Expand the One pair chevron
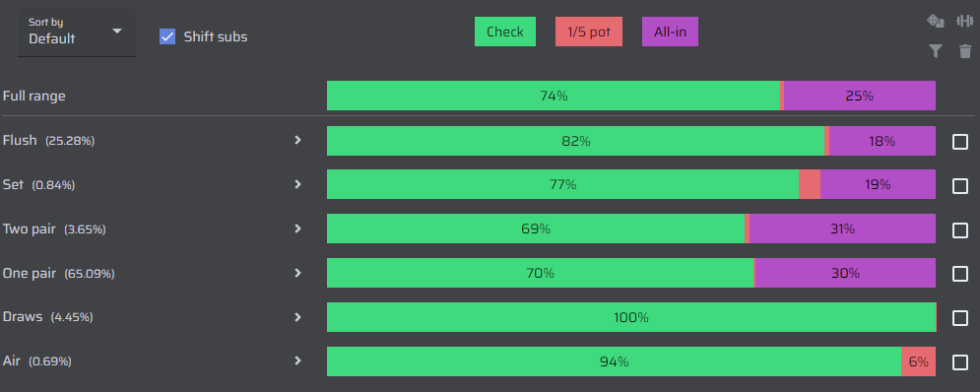980x392 pixels. pos(298,273)
